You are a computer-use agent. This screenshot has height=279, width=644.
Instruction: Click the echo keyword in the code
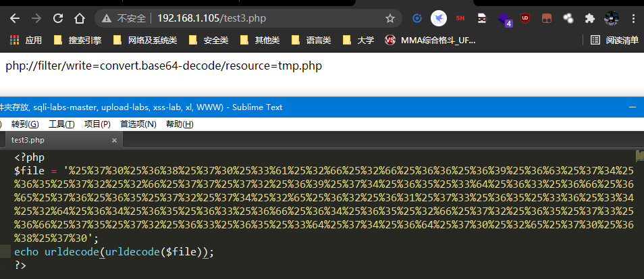pos(27,251)
